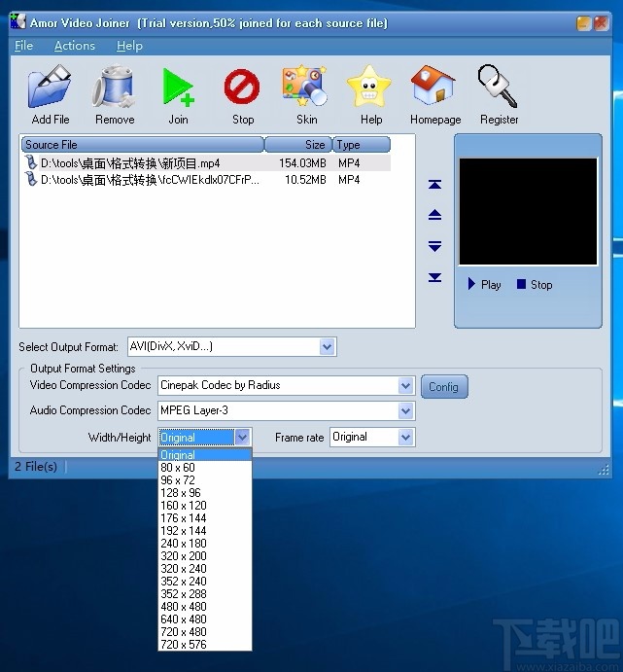The image size is (623, 672).
Task: Choose 176 x 144 resolution
Action: [x=205, y=518]
